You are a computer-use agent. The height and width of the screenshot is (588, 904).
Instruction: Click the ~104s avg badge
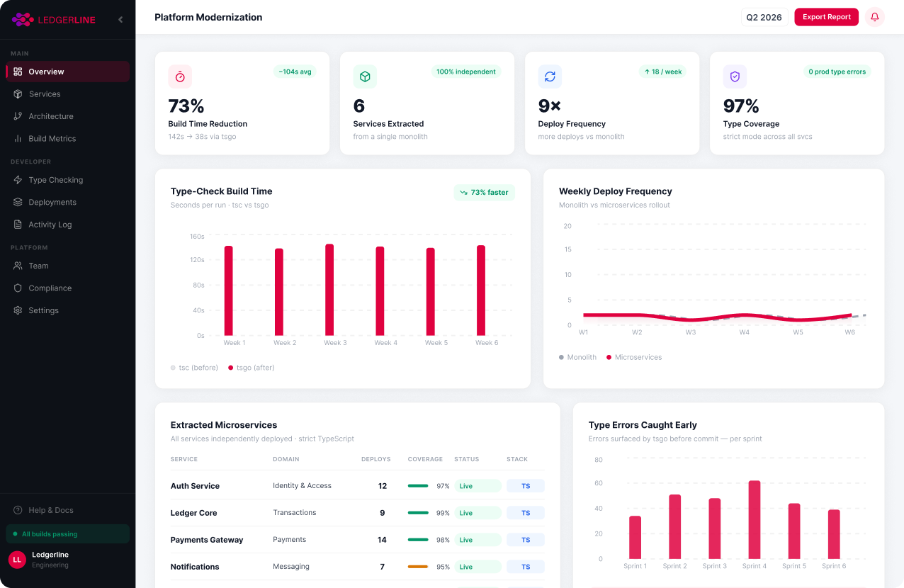pyautogui.click(x=295, y=72)
